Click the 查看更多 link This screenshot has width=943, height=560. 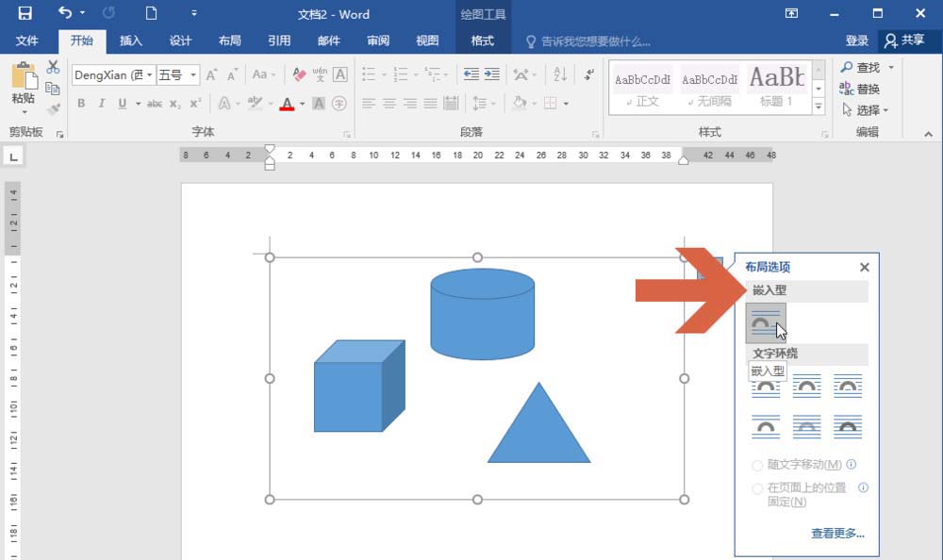pyautogui.click(x=837, y=533)
